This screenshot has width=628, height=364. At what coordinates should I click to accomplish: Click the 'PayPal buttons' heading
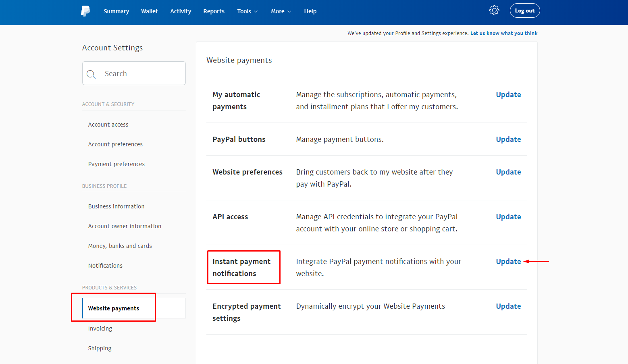point(239,139)
